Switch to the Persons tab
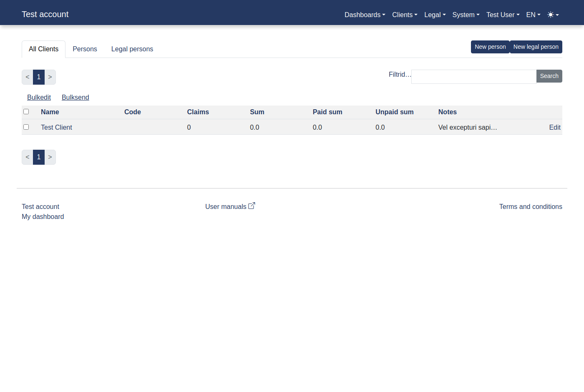584x392 pixels. [85, 49]
